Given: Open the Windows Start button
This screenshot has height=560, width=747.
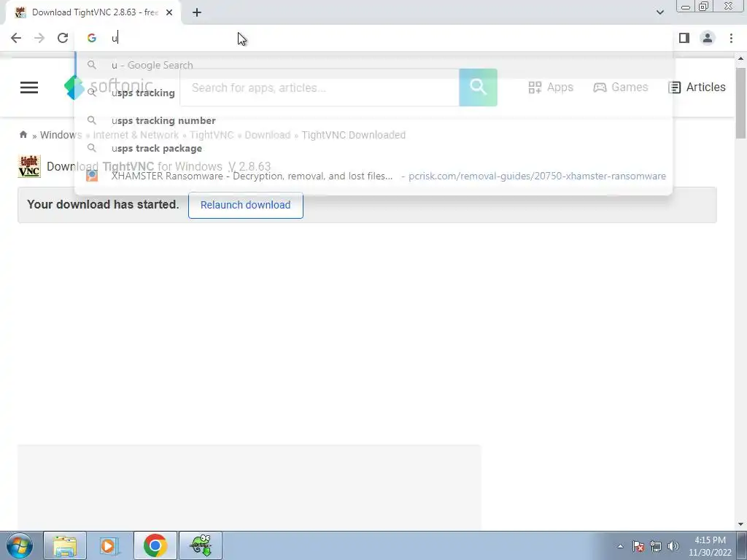Looking at the screenshot, I should coord(20,545).
